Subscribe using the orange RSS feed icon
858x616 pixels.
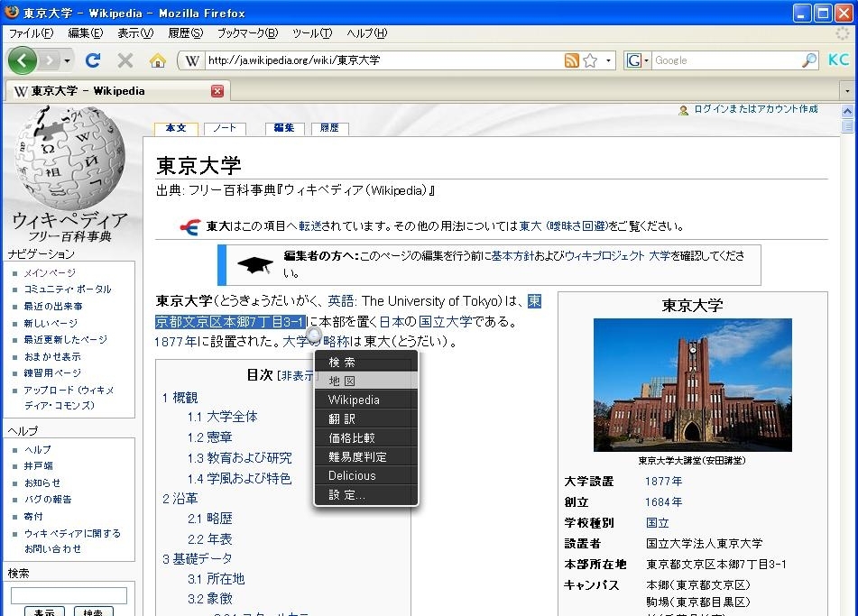571,60
